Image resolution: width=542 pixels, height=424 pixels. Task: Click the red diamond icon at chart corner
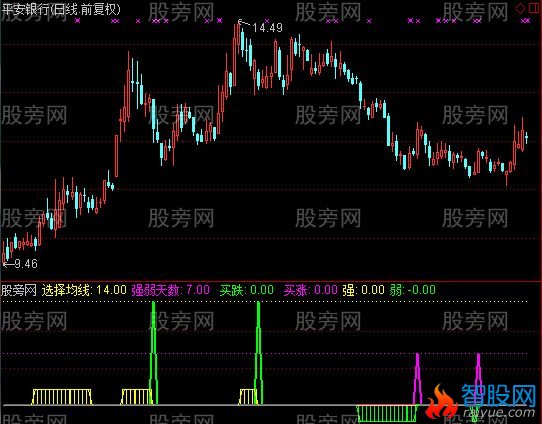click(521, 8)
